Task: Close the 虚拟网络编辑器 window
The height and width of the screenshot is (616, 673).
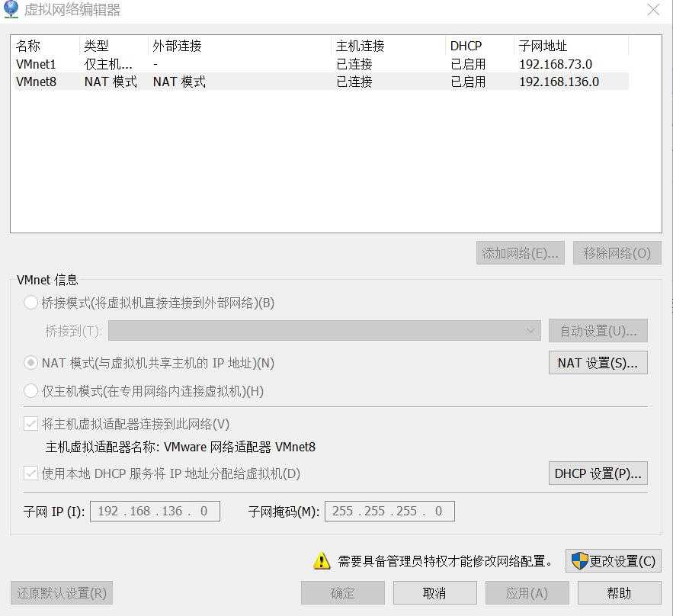Action: [653, 9]
